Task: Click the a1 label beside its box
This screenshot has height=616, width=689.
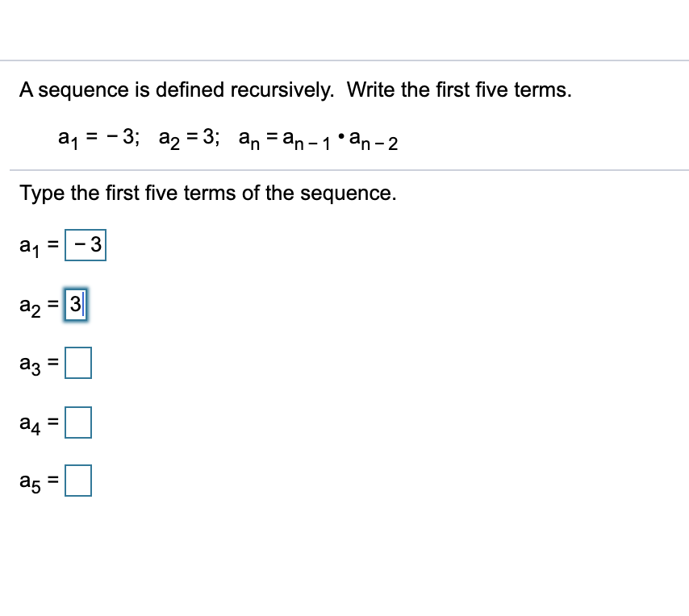Action: (x=28, y=247)
